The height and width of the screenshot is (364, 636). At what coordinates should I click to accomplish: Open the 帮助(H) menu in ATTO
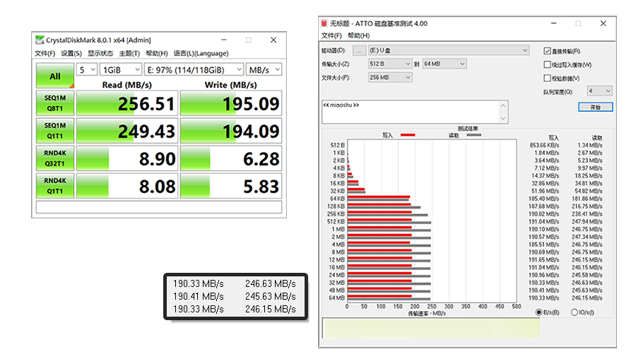tap(358, 35)
